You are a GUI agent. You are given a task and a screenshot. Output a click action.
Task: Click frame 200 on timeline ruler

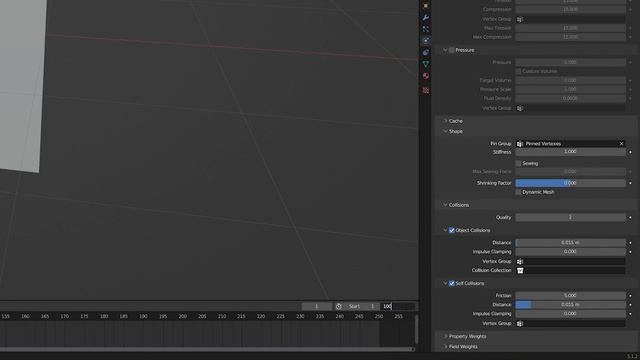click(x=182, y=316)
